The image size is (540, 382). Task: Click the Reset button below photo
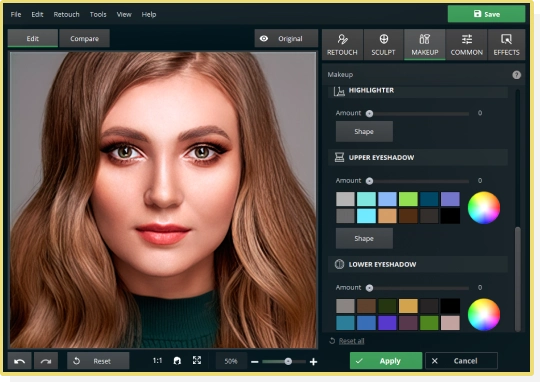(x=98, y=361)
